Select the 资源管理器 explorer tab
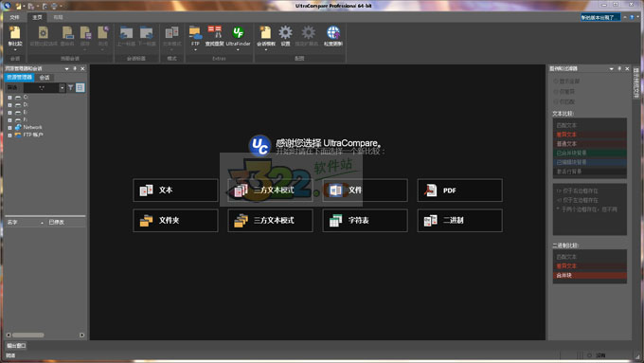Image resolution: width=644 pixels, height=363 pixels. 19,78
